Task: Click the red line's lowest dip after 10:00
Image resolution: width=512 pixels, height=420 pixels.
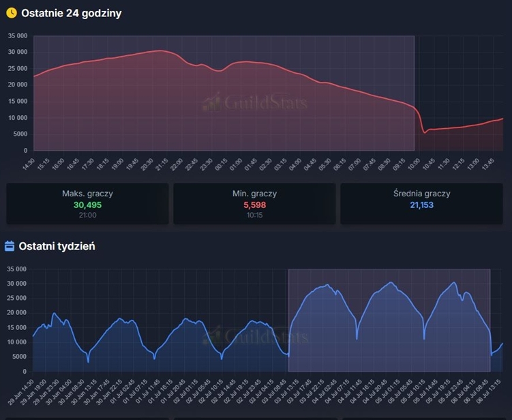Action: 425,132
